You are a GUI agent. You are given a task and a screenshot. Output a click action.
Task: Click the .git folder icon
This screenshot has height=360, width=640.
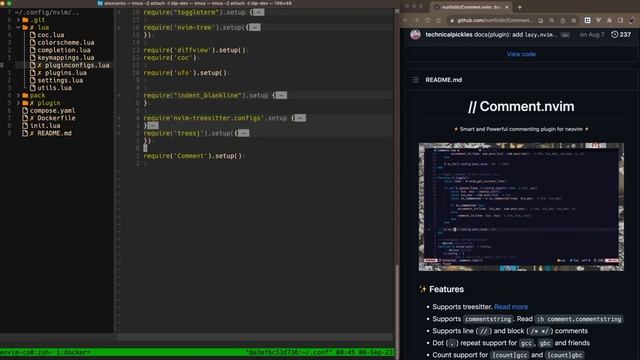click(x=25, y=20)
